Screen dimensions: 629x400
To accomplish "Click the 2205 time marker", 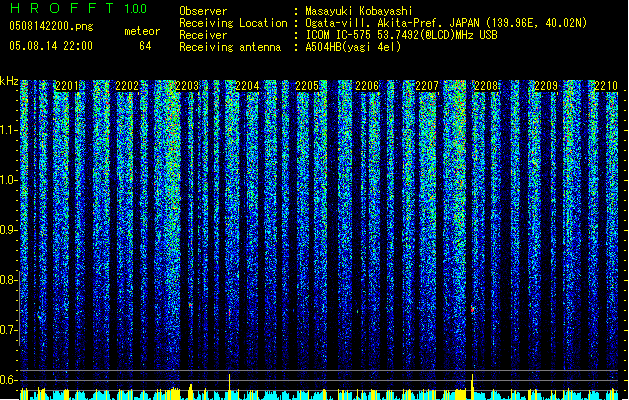I will point(307,86).
